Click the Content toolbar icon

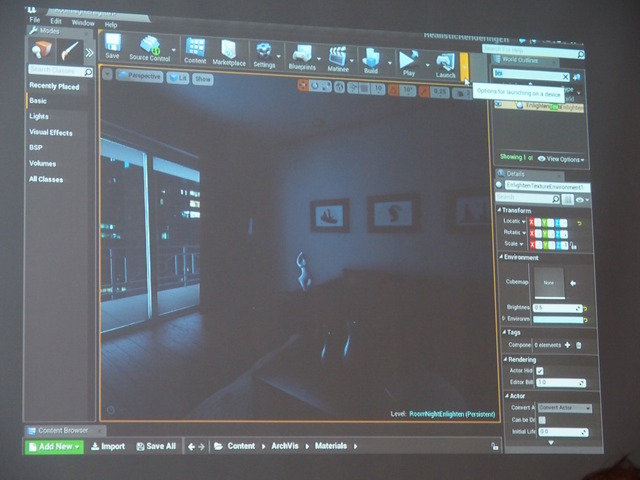195,50
